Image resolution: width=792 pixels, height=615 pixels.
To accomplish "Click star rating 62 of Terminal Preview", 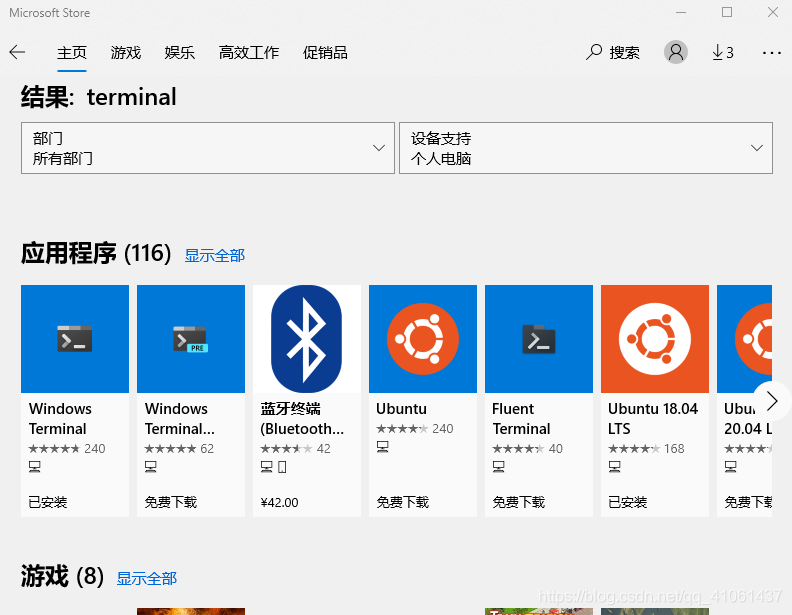I will pos(170,448).
